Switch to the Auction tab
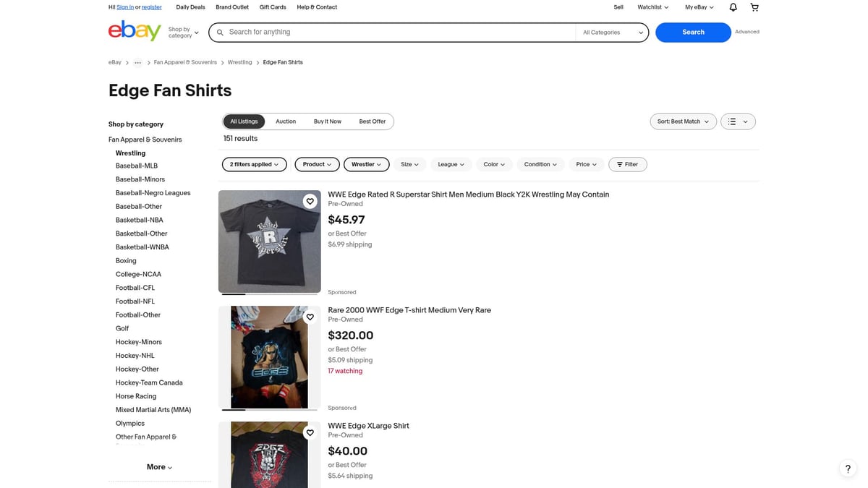Viewport: 868px width, 488px height. coord(286,121)
